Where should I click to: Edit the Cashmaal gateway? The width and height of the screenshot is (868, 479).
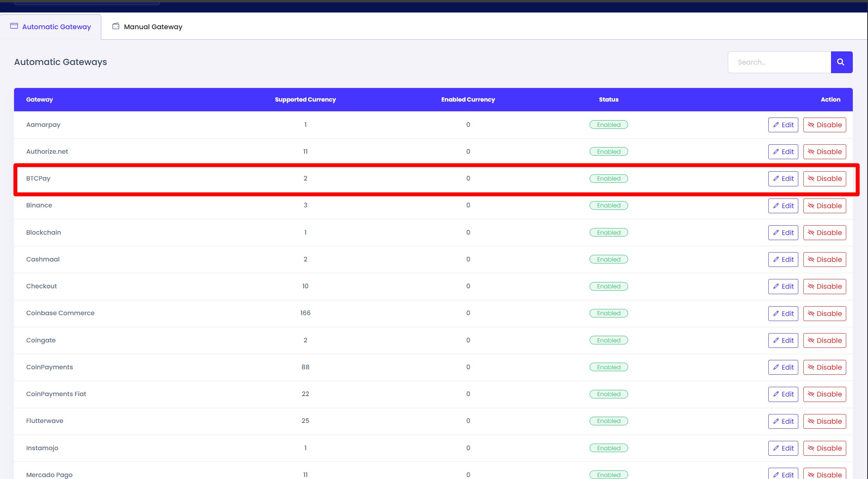point(783,260)
